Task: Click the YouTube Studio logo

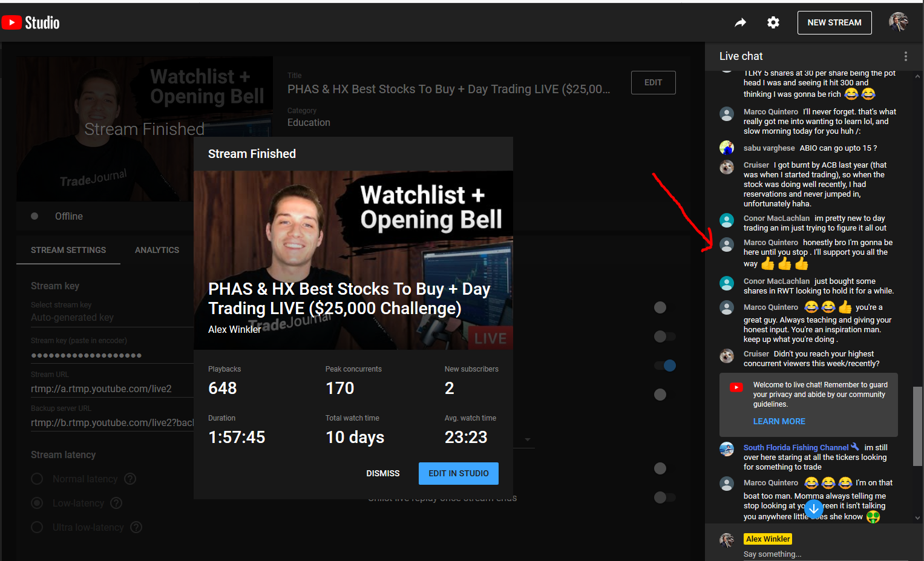Action: [30, 22]
